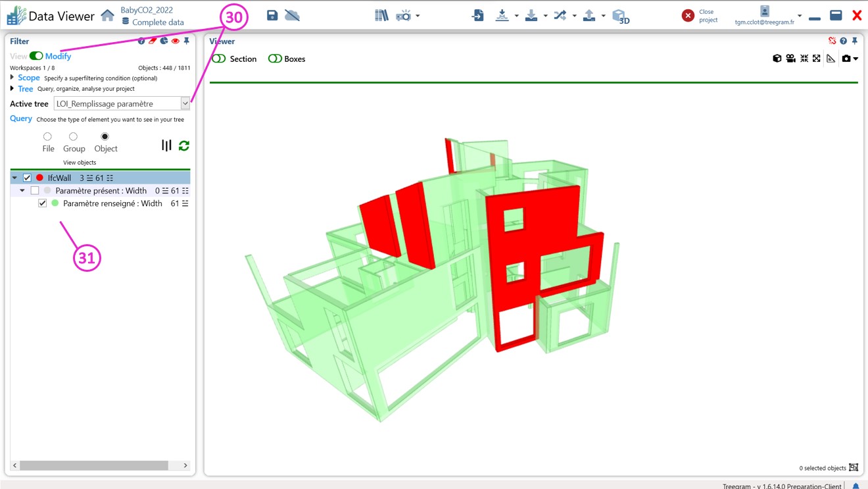Open the library books icon

tap(381, 15)
